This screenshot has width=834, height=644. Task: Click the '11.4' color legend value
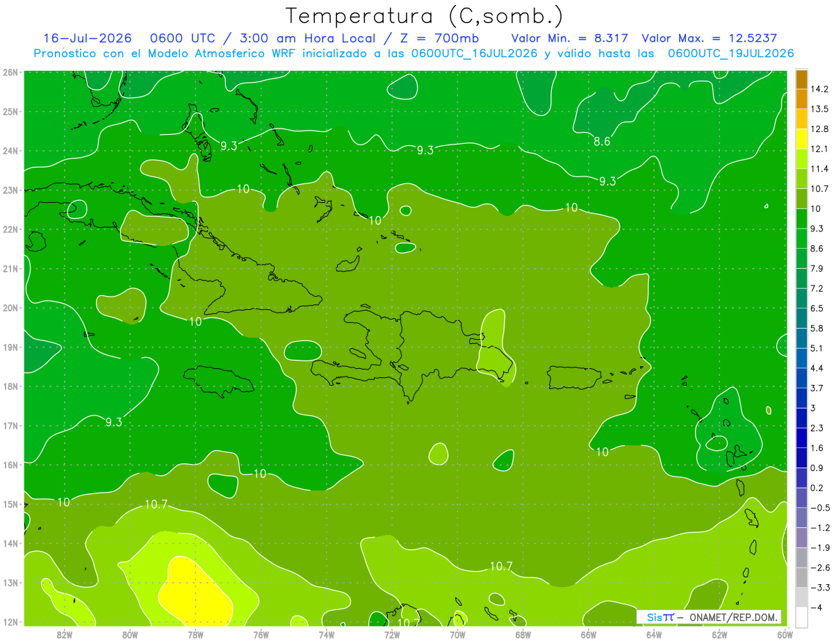(x=819, y=169)
